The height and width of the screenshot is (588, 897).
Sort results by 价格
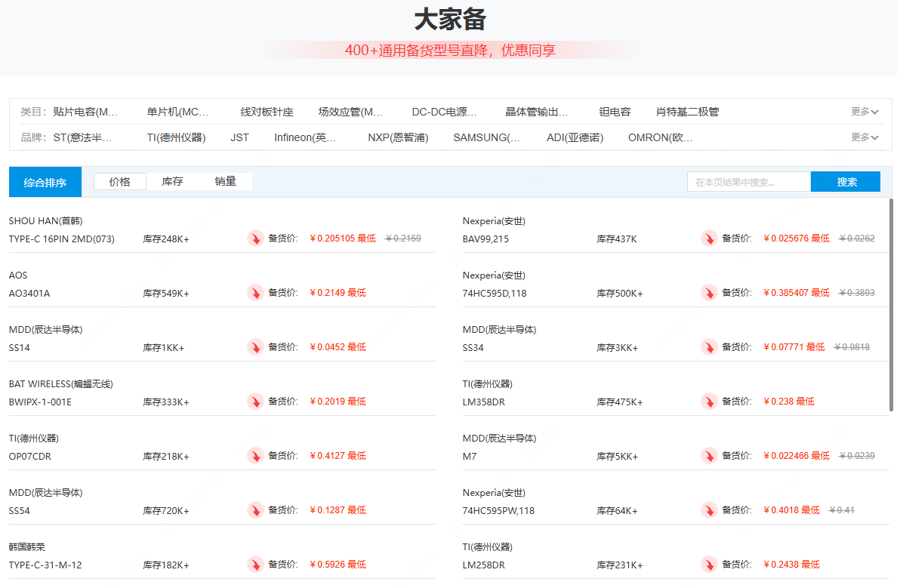tap(119, 182)
